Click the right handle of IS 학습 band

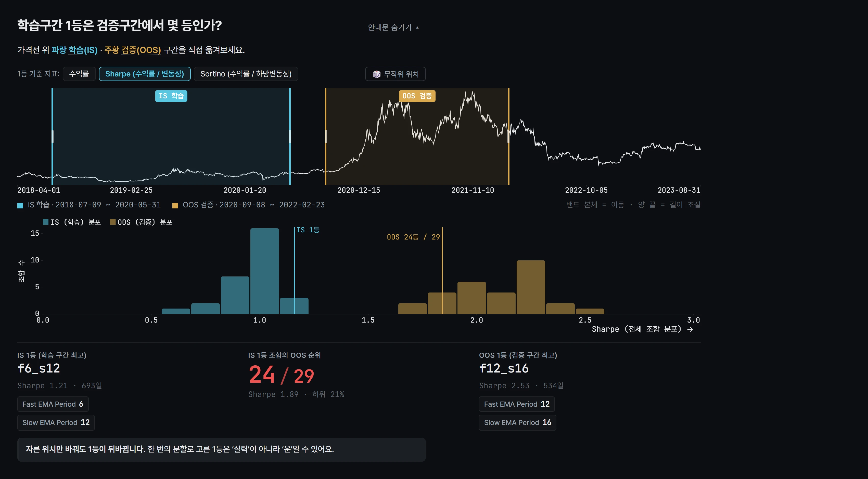click(x=290, y=137)
